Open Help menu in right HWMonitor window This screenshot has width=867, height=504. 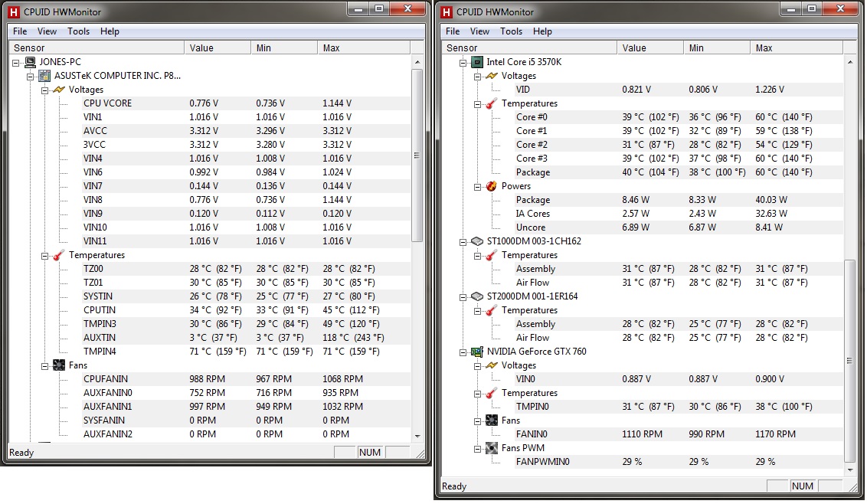point(542,31)
